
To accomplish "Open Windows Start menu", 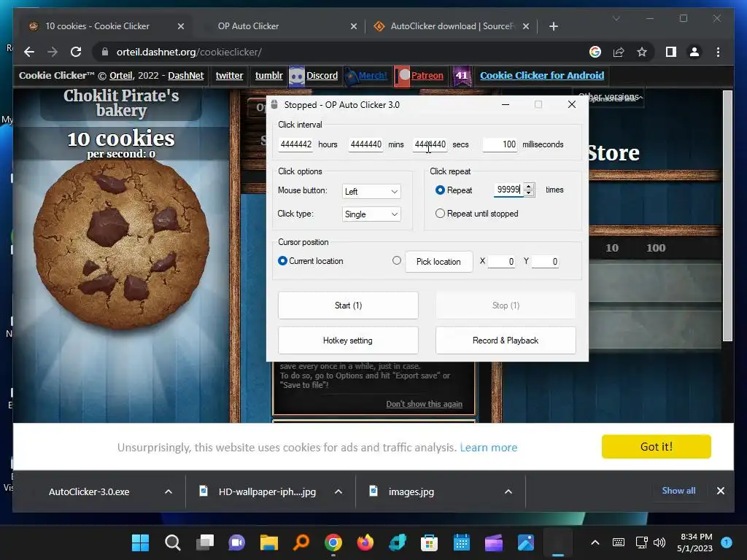I will [140, 542].
